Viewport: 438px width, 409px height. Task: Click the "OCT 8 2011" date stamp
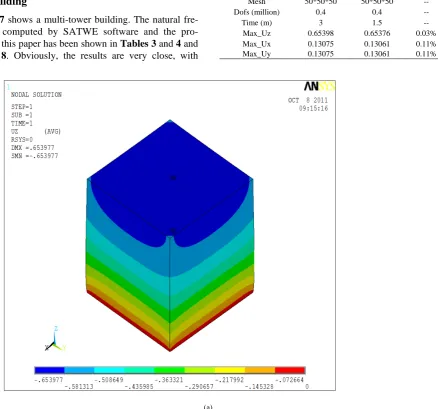click(x=308, y=100)
